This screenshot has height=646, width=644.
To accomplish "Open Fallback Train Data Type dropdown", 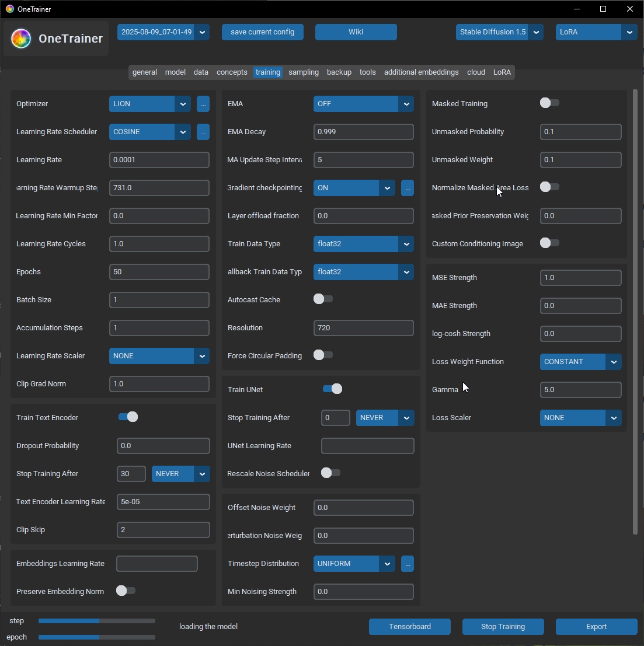I will (x=363, y=272).
